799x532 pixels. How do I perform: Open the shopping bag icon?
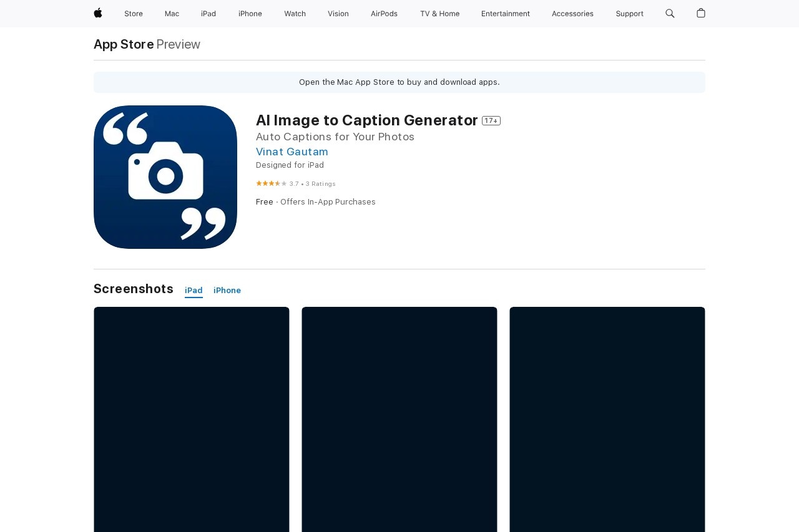click(x=701, y=13)
